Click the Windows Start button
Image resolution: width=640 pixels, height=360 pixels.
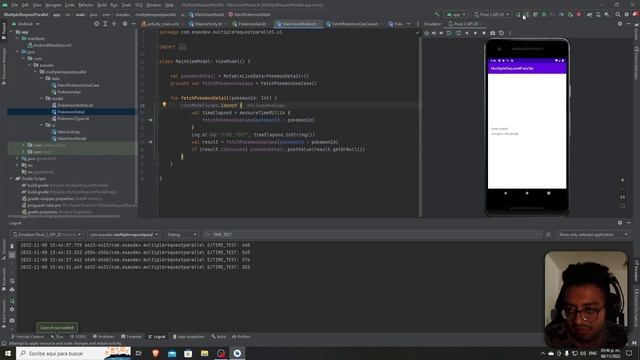[x=8, y=353]
